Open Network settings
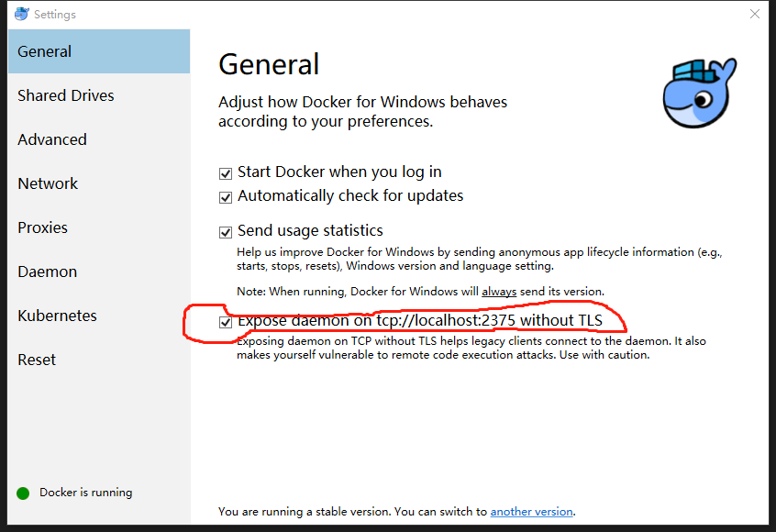The height and width of the screenshot is (532, 776). pos(48,183)
